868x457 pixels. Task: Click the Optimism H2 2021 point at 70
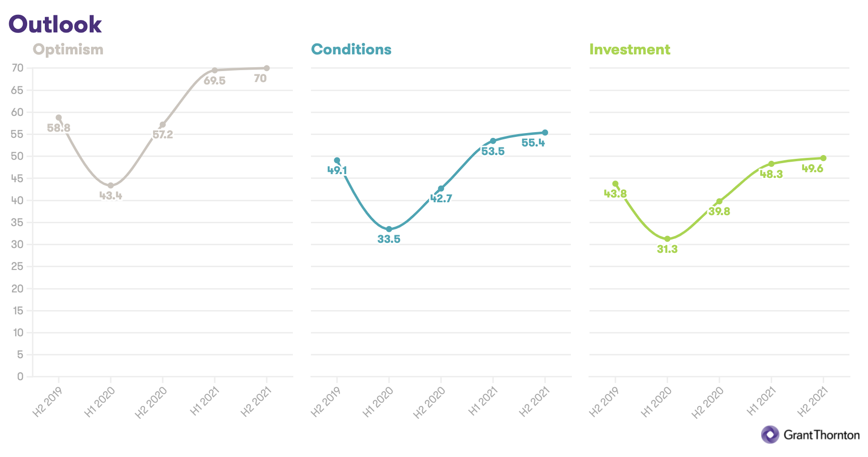point(267,68)
